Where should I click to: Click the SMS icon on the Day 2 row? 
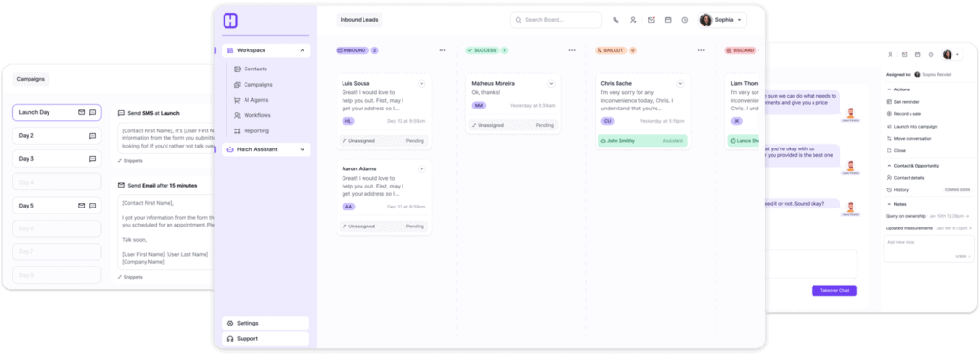92,136
